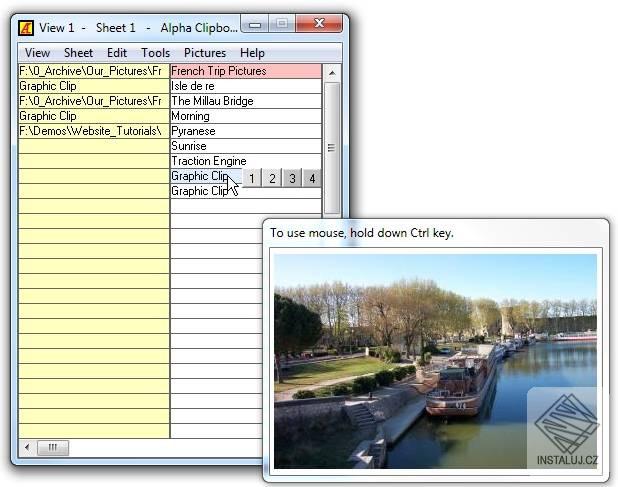The image size is (618, 487).
Task: Select the Sunrise cell
Action: click(246, 146)
